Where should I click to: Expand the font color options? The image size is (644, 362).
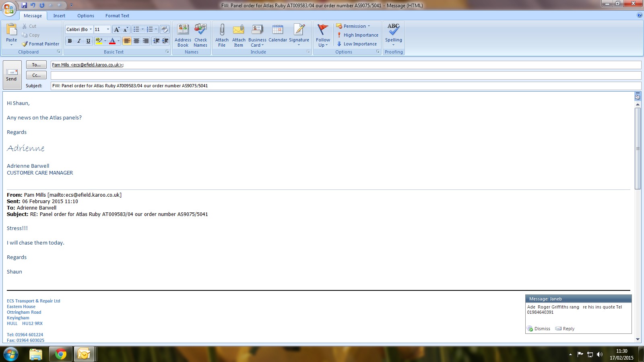pos(118,41)
